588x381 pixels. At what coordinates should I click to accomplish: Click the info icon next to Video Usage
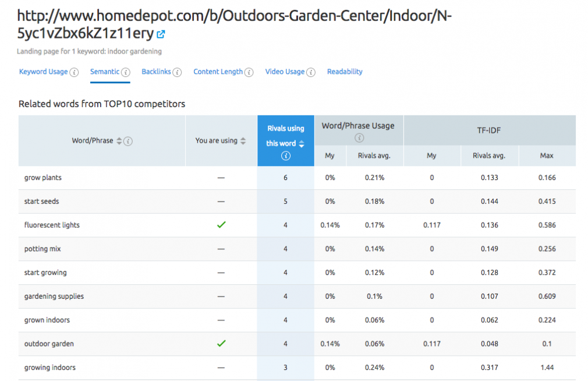point(310,72)
